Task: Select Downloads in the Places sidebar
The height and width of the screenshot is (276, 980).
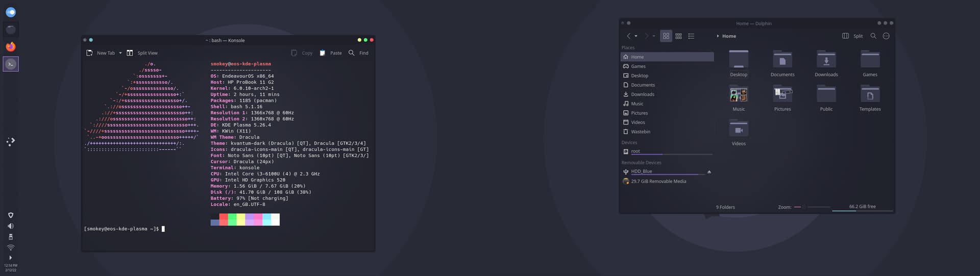Action: click(642, 94)
